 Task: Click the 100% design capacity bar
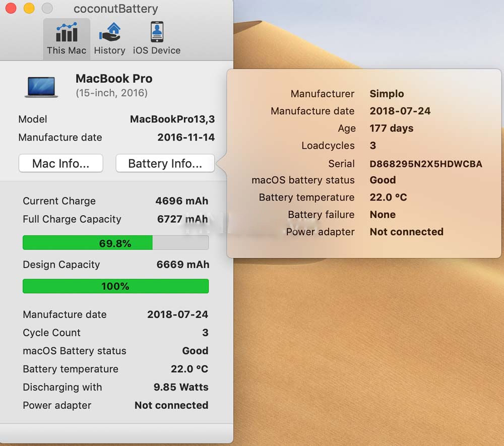(116, 286)
